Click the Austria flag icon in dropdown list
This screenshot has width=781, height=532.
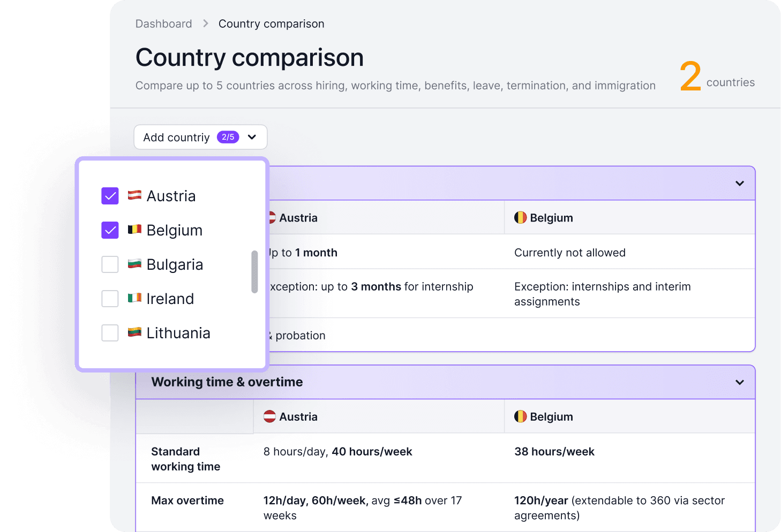134,195
